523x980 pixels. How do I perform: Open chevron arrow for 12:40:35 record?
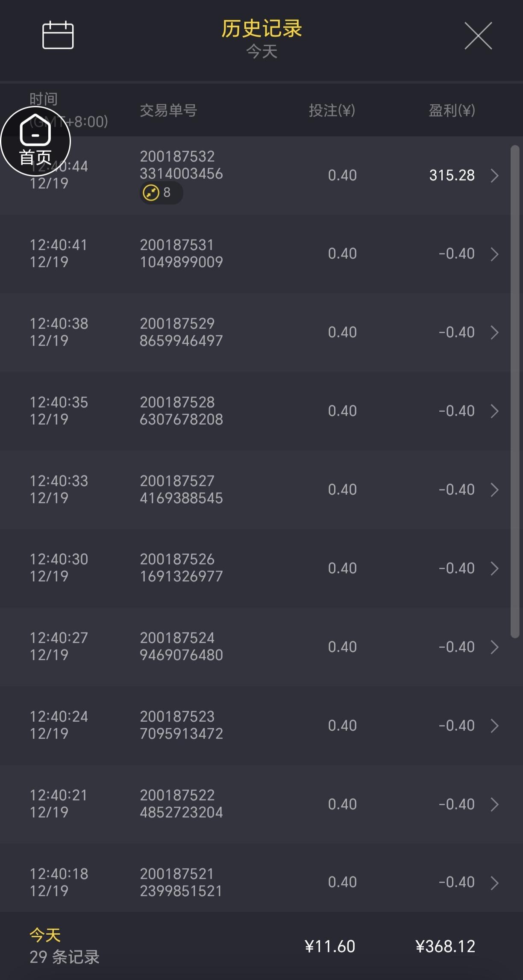point(494,411)
